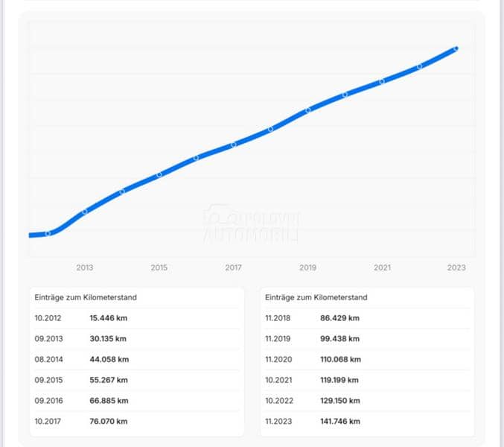504x447 pixels.
Task: Click the last data point on the chart line
Action: pos(456,48)
